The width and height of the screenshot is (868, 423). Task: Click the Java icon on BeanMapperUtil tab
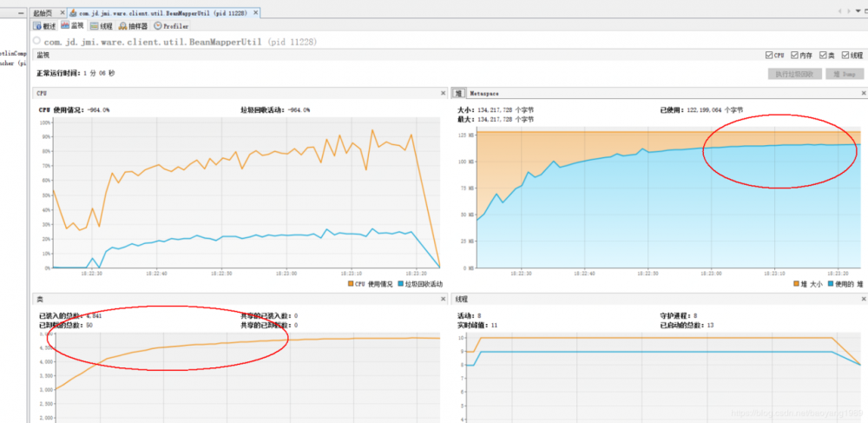pyautogui.click(x=73, y=12)
